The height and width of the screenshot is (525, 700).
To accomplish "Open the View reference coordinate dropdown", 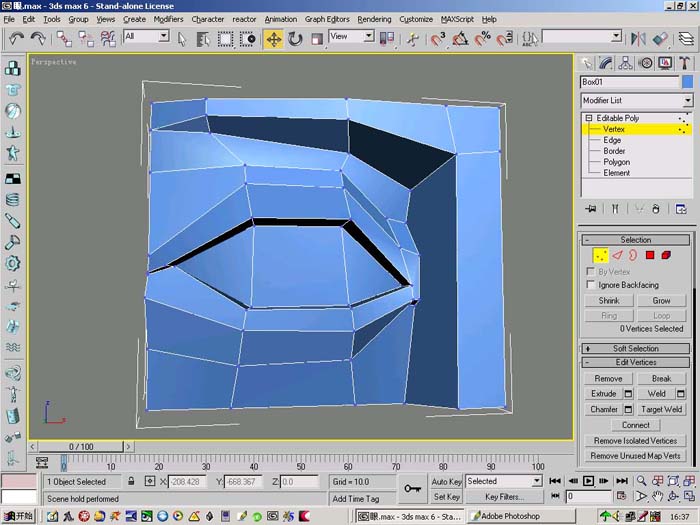I will click(351, 37).
